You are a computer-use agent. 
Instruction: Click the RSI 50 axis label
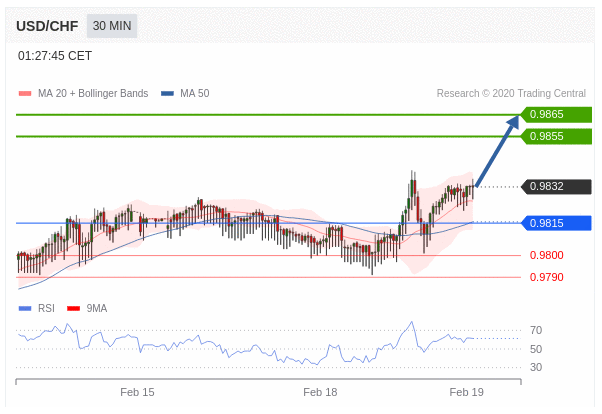click(536, 349)
